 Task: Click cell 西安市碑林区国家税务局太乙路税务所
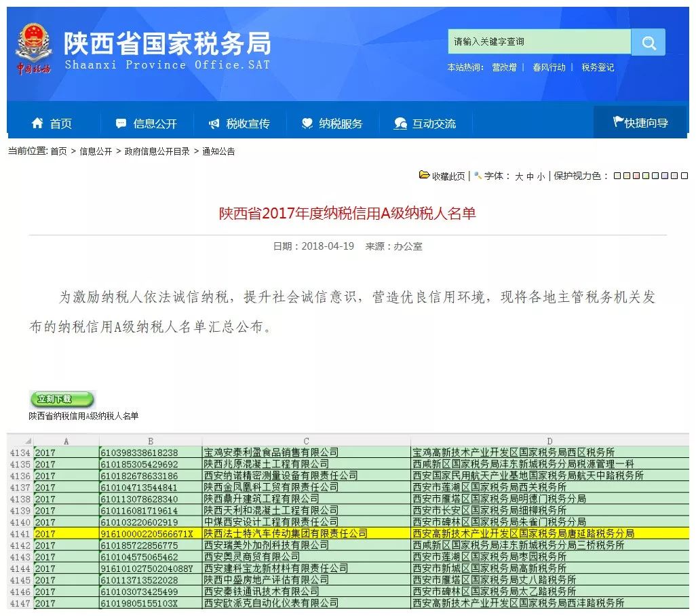click(x=549, y=592)
